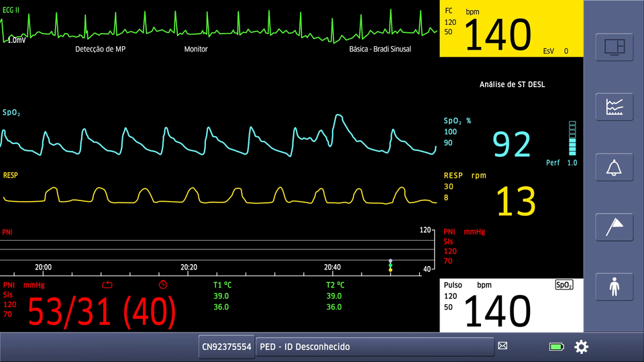Open the trends graph icon
The image size is (644, 362).
click(614, 107)
